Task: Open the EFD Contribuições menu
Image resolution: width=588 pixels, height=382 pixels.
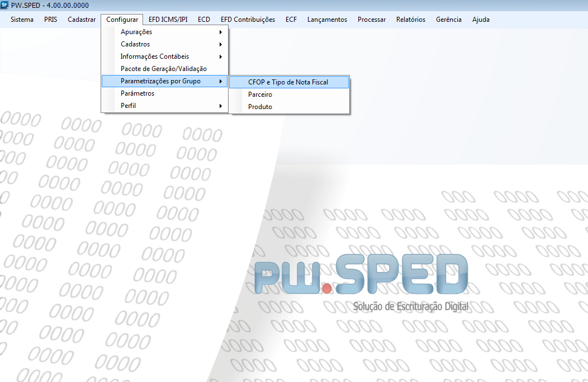Action: tap(248, 20)
